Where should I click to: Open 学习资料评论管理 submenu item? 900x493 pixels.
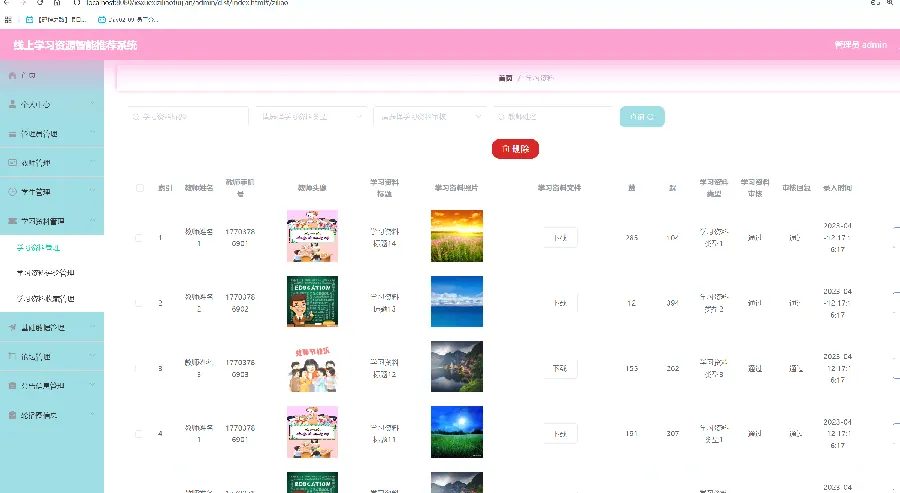[x=45, y=273]
